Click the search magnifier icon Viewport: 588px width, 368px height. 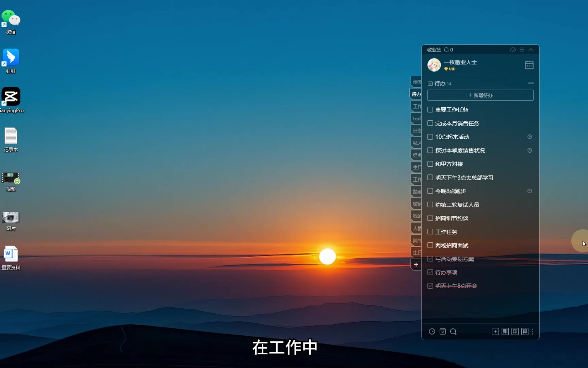pyautogui.click(x=453, y=332)
